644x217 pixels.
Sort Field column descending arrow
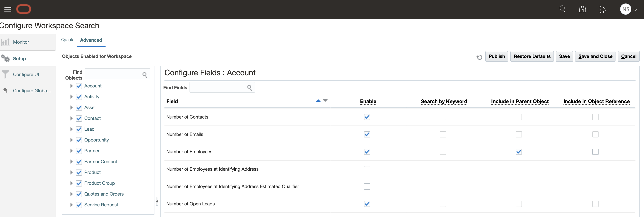(x=325, y=101)
